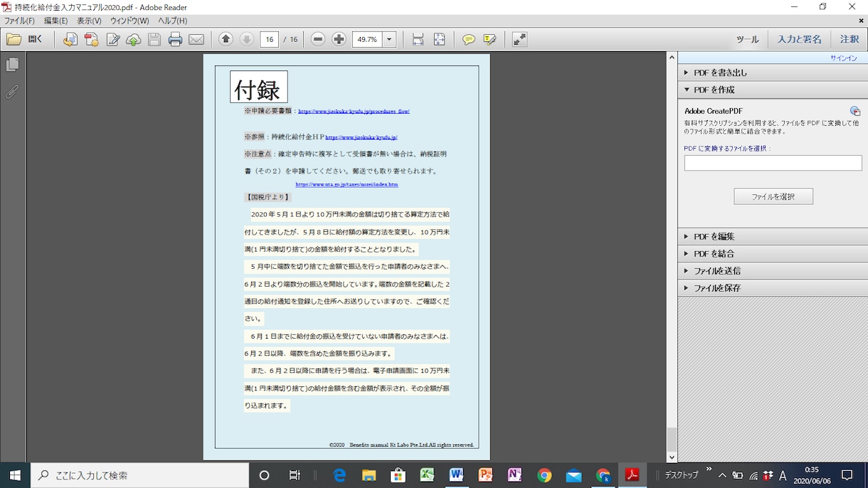
Task: Launch Microsoft Edge from taskbar
Action: click(x=339, y=475)
